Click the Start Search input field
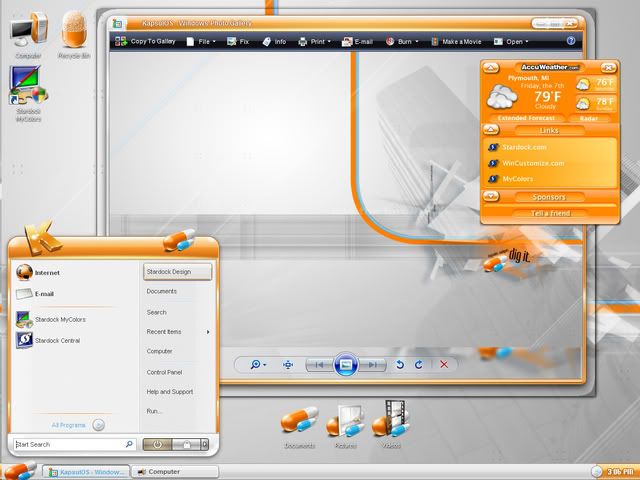Viewport: 640px width, 480px height. point(70,444)
